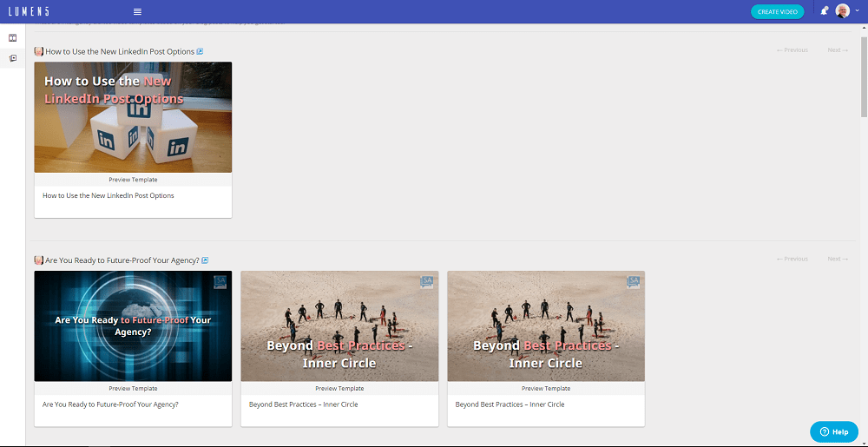Click Preview Template under the Future-Proof Agency thumbnail
Viewport: 868px width, 447px height.
point(133,388)
